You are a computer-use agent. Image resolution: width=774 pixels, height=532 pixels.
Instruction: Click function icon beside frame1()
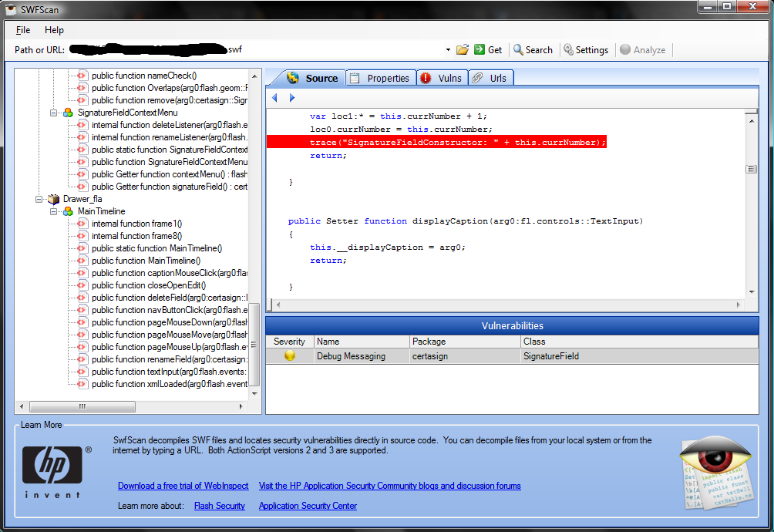[82, 224]
